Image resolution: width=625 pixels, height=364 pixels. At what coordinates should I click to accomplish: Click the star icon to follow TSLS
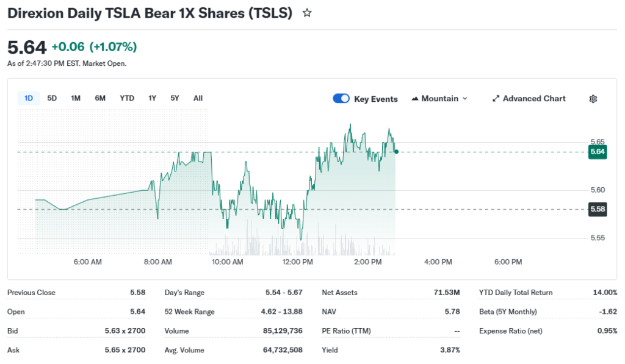(307, 13)
